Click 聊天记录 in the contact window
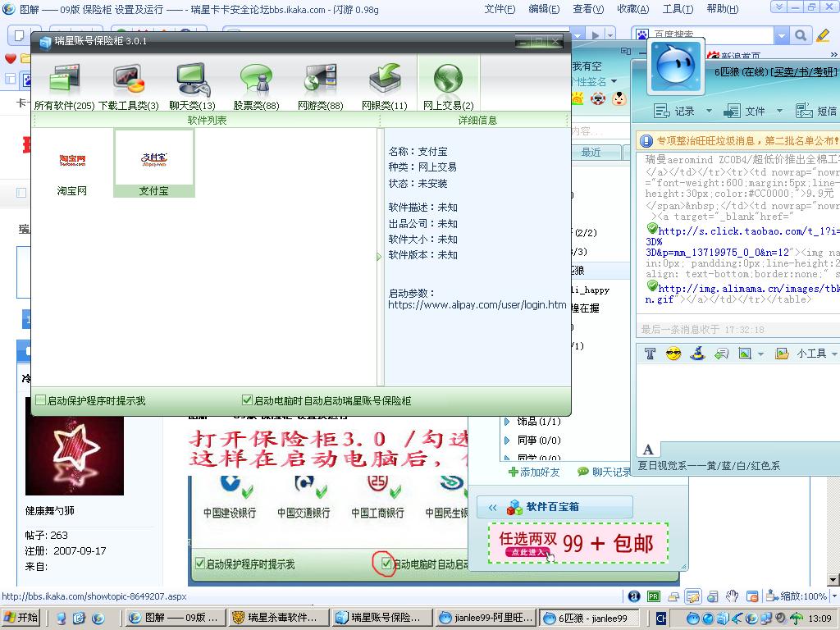 pyautogui.click(x=605, y=472)
